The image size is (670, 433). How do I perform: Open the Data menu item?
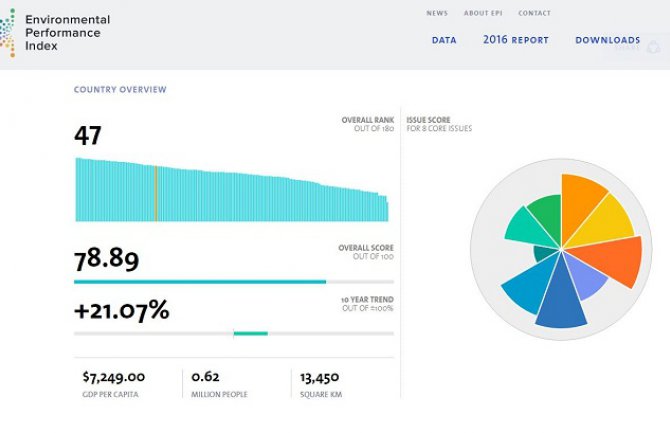444,41
